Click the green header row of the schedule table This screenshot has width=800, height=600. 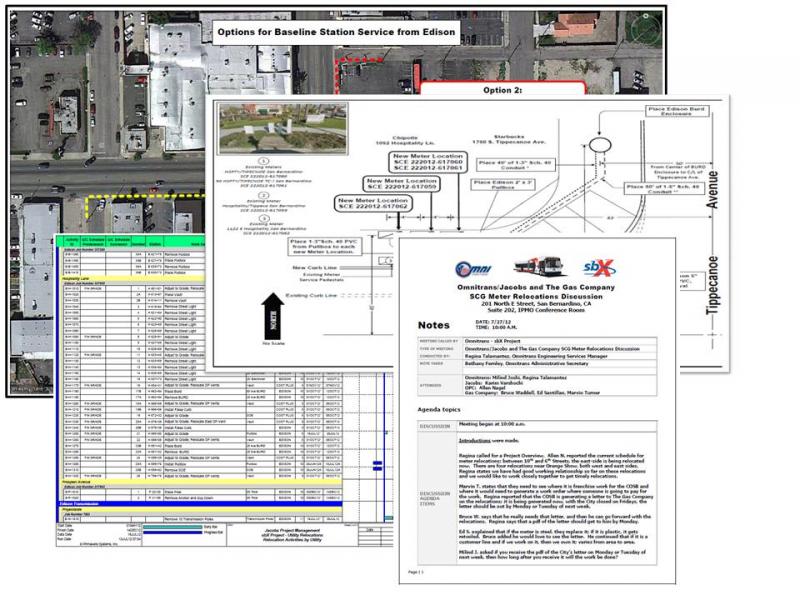133,241
